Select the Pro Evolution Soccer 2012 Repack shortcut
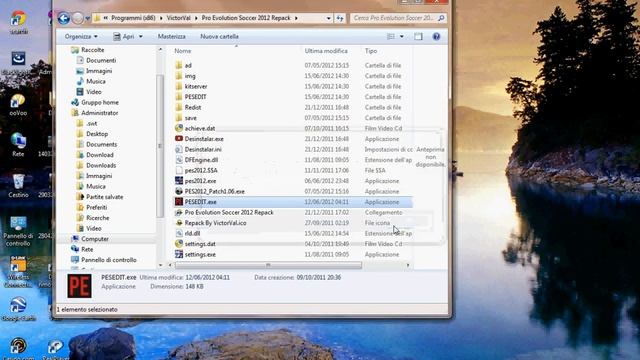Image resolution: width=640 pixels, height=360 pixels. 229,213
